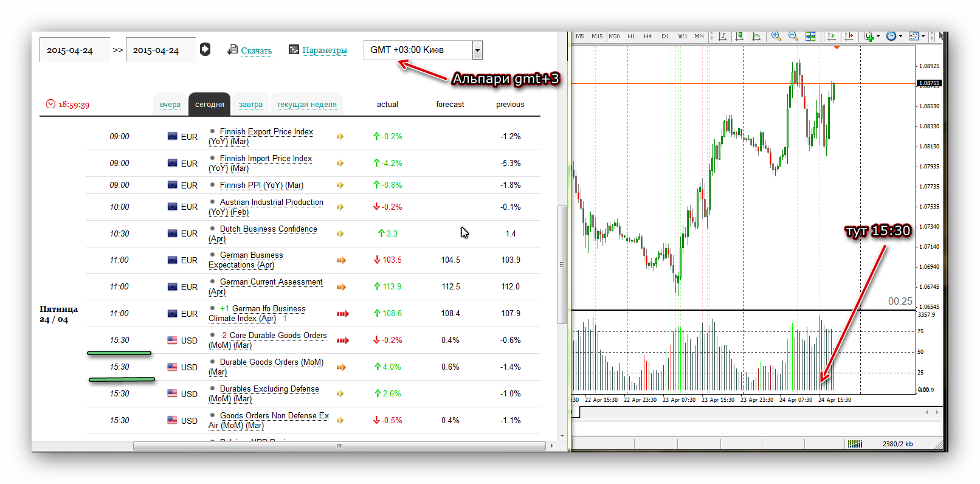The image size is (980, 484).
Task: Open Durables Excluding Defense event link
Action: tap(264, 393)
